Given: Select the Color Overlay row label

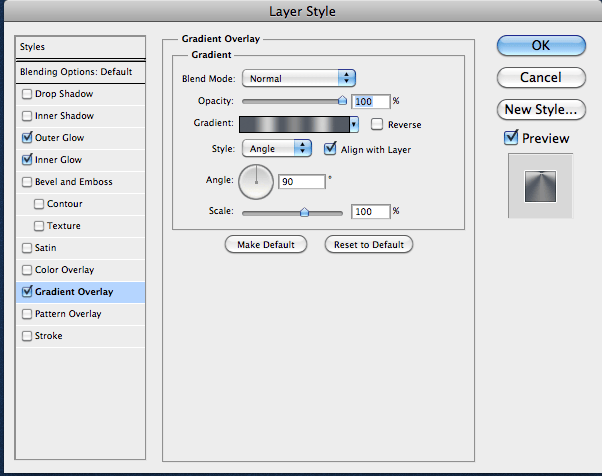Looking at the screenshot, I should [64, 270].
